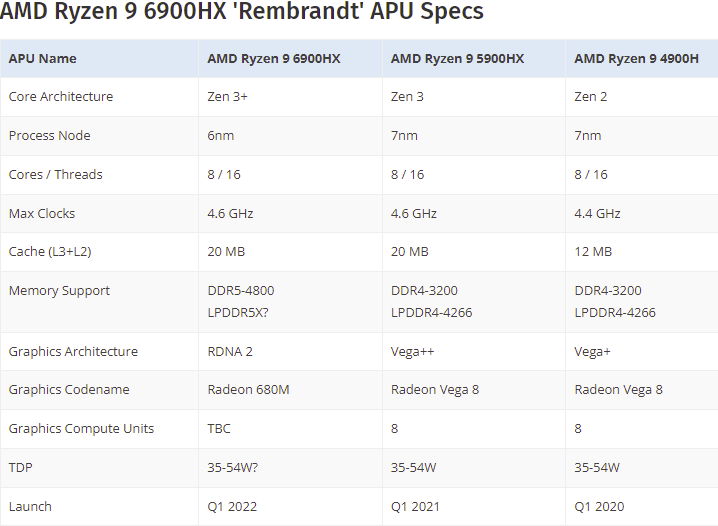Click the RDNA 2 cell
This screenshot has height=526, width=718.
[231, 351]
